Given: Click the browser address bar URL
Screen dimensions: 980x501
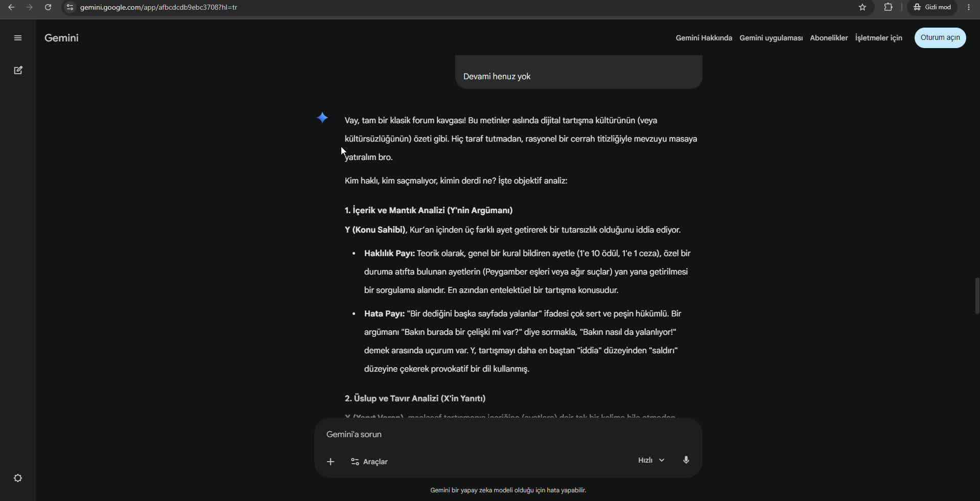Looking at the screenshot, I should [x=158, y=7].
